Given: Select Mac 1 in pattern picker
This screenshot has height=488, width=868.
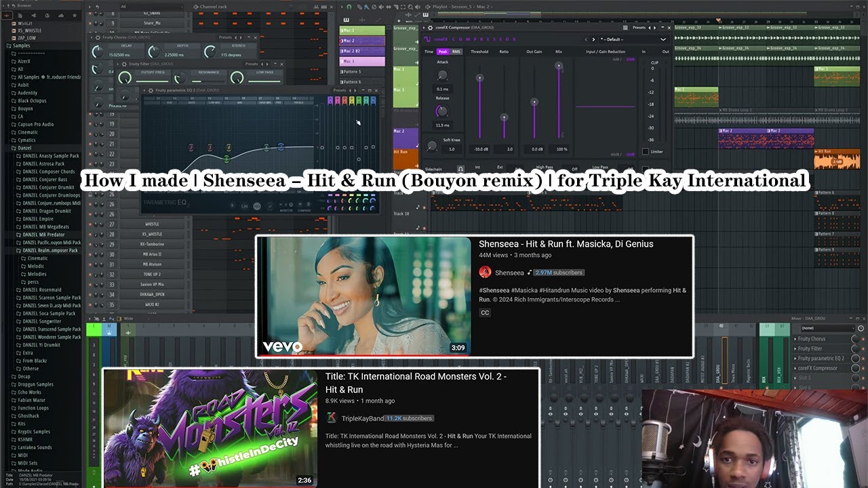Looking at the screenshot, I should (x=362, y=30).
